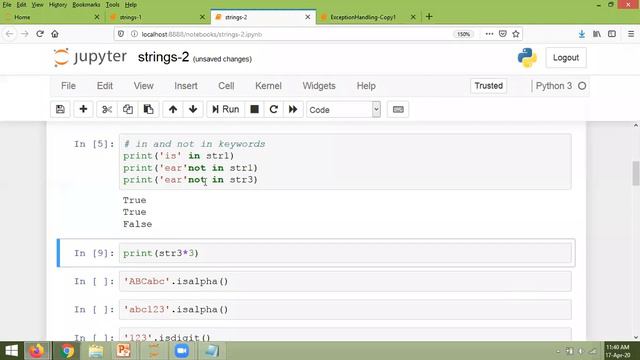Cut selected cells with scissors icon
Image resolution: width=640 pixels, height=360 pixels.
click(107, 109)
